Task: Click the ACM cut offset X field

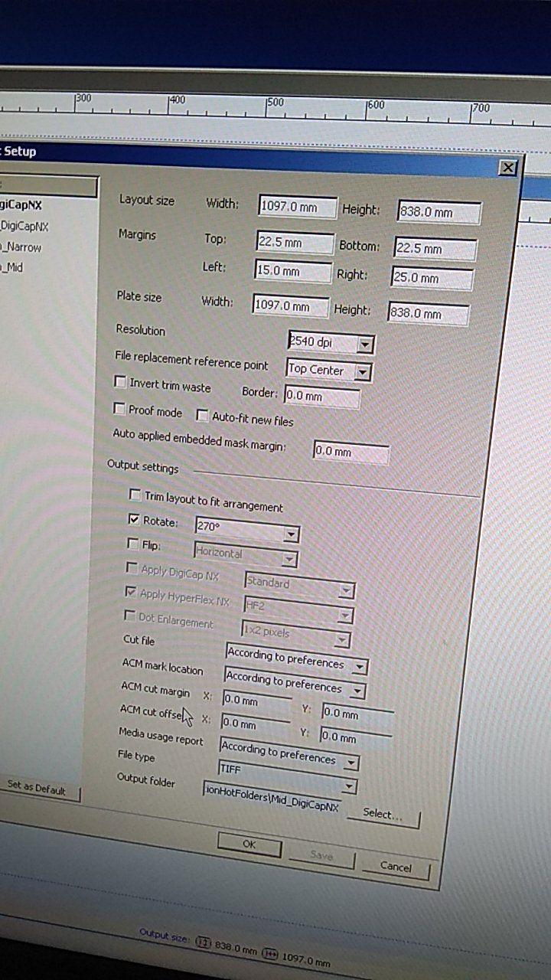Action: [255, 724]
